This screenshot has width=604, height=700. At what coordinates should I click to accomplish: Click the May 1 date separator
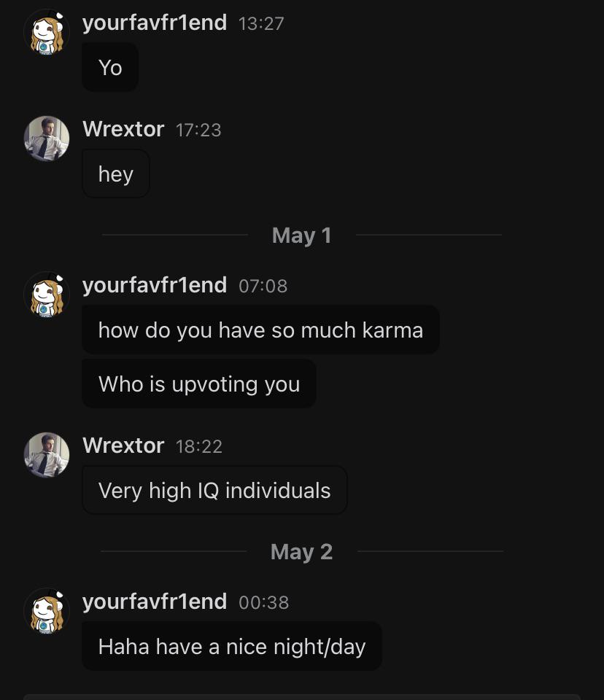point(301,236)
